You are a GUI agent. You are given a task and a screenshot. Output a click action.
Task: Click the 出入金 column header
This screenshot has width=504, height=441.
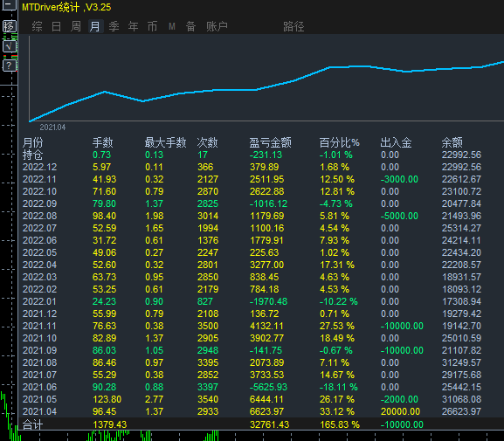396,142
